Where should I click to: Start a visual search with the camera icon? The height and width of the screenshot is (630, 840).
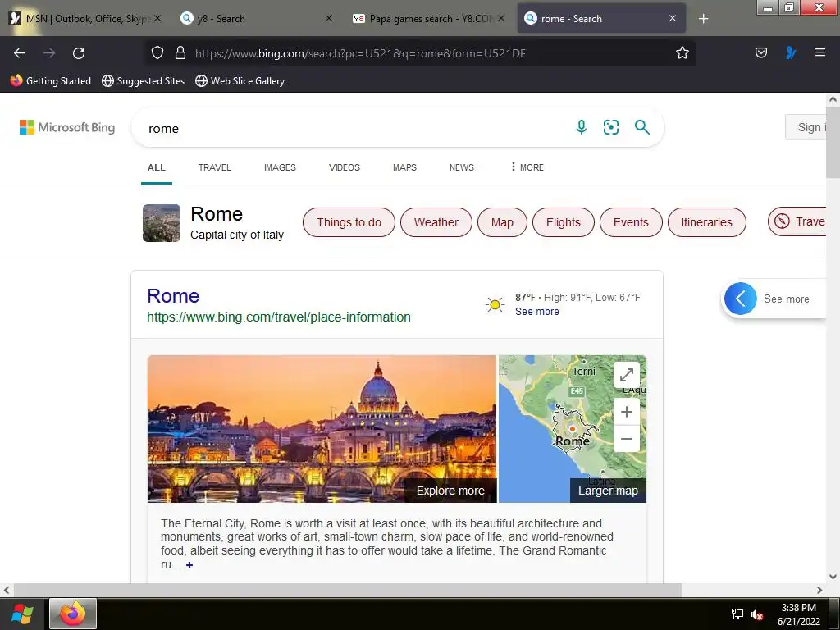(610, 127)
